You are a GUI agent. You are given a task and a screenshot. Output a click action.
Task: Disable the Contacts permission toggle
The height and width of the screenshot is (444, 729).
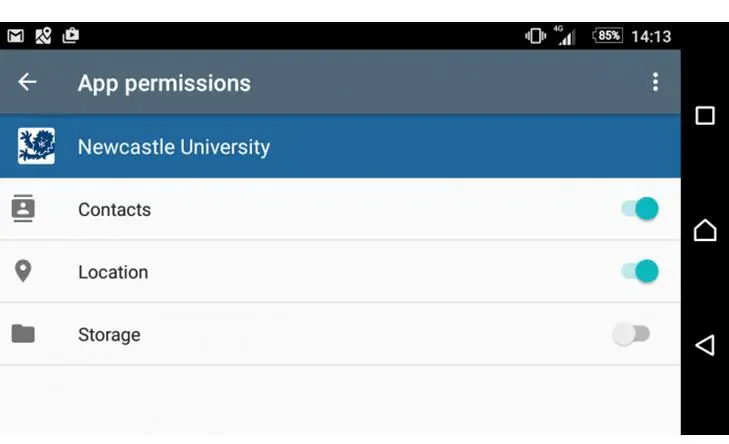[639, 209]
